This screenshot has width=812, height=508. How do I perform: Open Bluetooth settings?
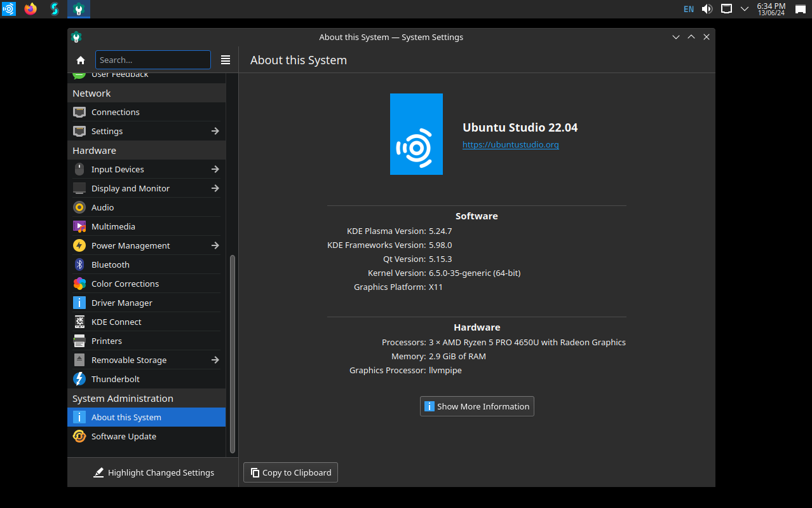point(110,264)
